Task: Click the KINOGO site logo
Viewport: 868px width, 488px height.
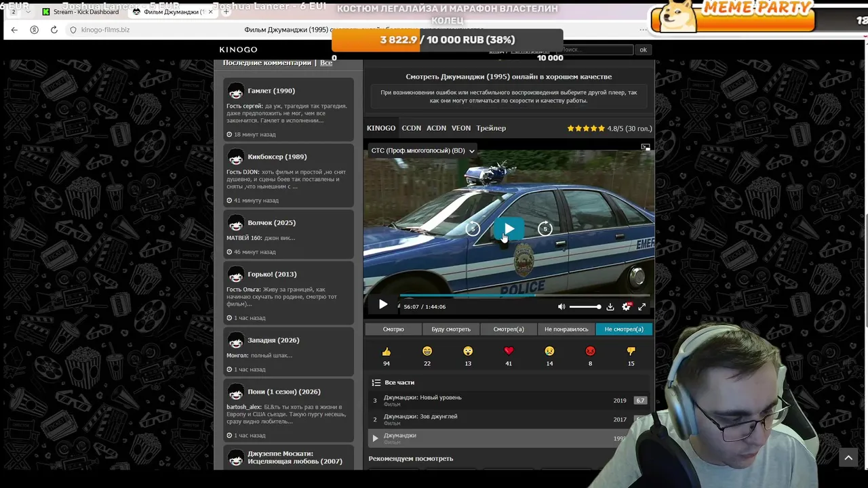Action: coord(238,49)
